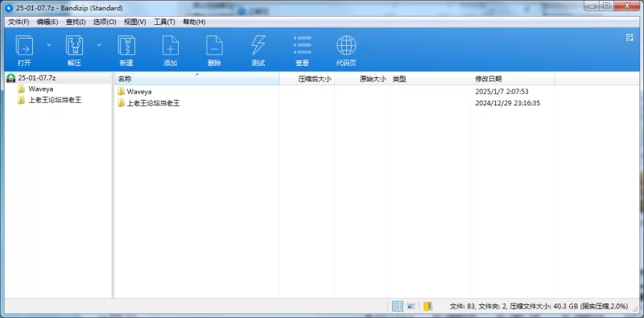This screenshot has height=318, width=644.
Task: Click the Bandizip app icon in the title bar
Action: point(9,8)
